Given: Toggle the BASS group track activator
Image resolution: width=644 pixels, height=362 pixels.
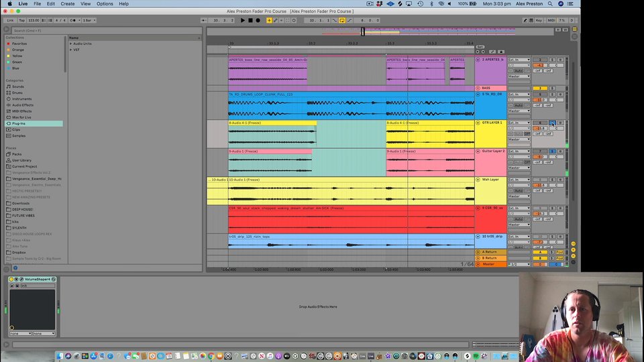Looking at the screenshot, I should pyautogui.click(x=540, y=88).
